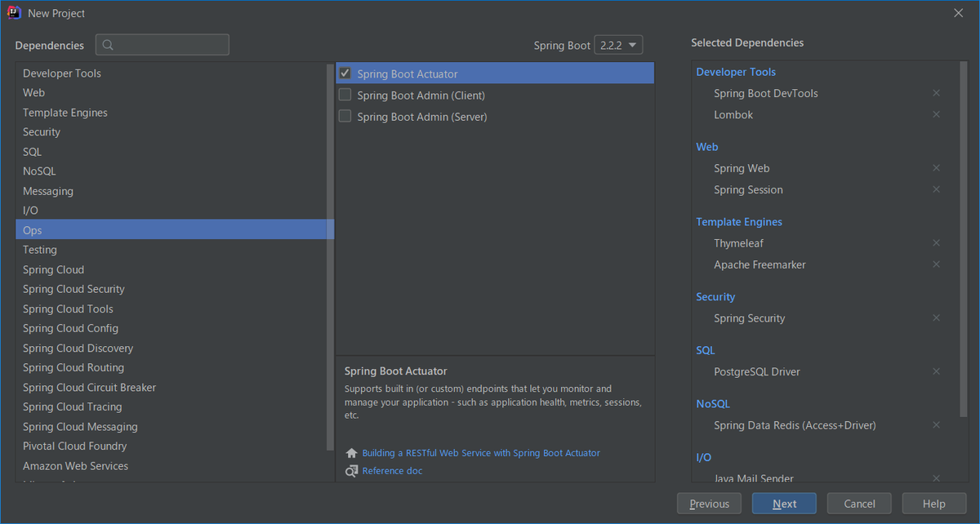Remove Apache Freemarker dependency
Image resolution: width=980 pixels, height=524 pixels.
click(936, 264)
